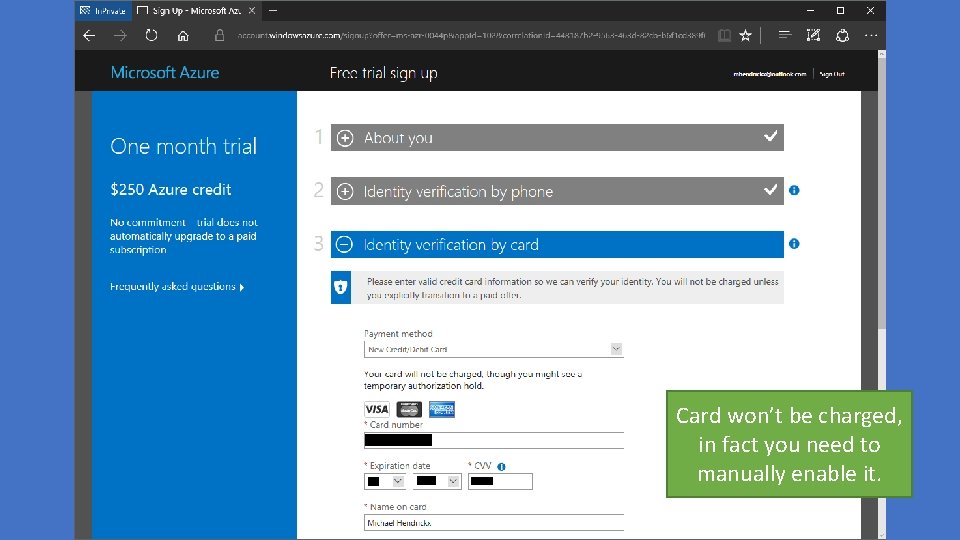This screenshot has height=540, width=960.
Task: Click the browser address bar URL
Action: [x=471, y=36]
